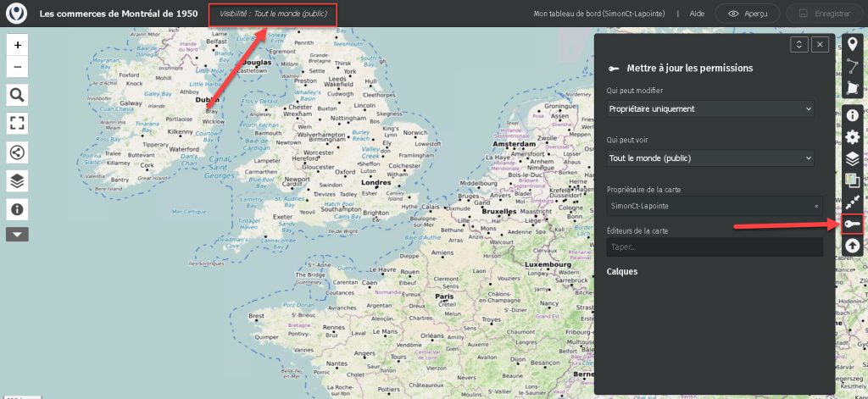Click the import data upload arrow icon
Screen dimensions: 868x399
(853, 245)
